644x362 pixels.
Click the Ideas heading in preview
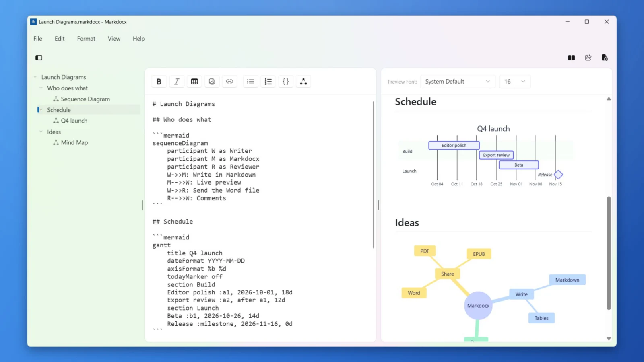[x=407, y=223]
